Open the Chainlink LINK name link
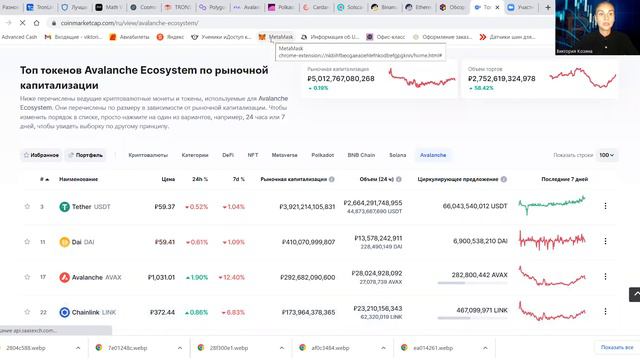Screen dimensions: 640x360 pyautogui.click(x=94, y=312)
